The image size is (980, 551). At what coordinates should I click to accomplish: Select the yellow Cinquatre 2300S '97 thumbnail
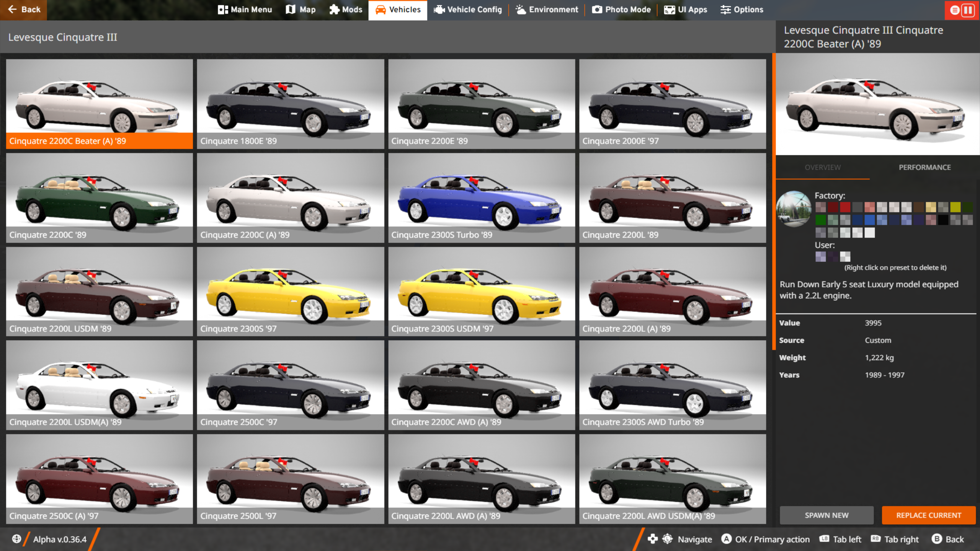pos(290,292)
